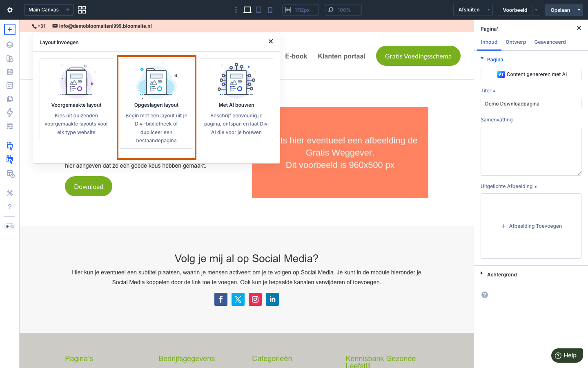Click the zoom field showing 100%
588x368 pixels.
pyautogui.click(x=343, y=10)
